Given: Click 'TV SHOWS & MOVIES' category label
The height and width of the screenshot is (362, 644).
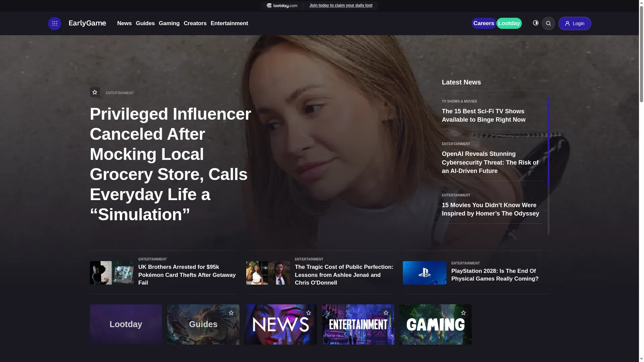Looking at the screenshot, I should (x=459, y=101).
